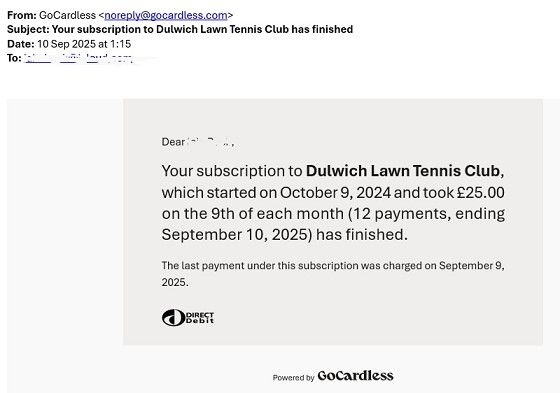
Task: Click the 'Dear' greeting line
Action: pyautogui.click(x=198, y=142)
